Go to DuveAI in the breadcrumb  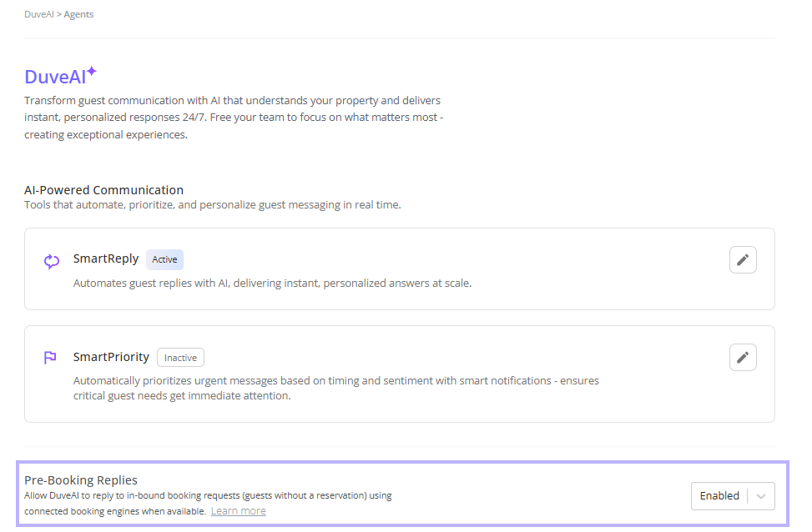(x=39, y=14)
